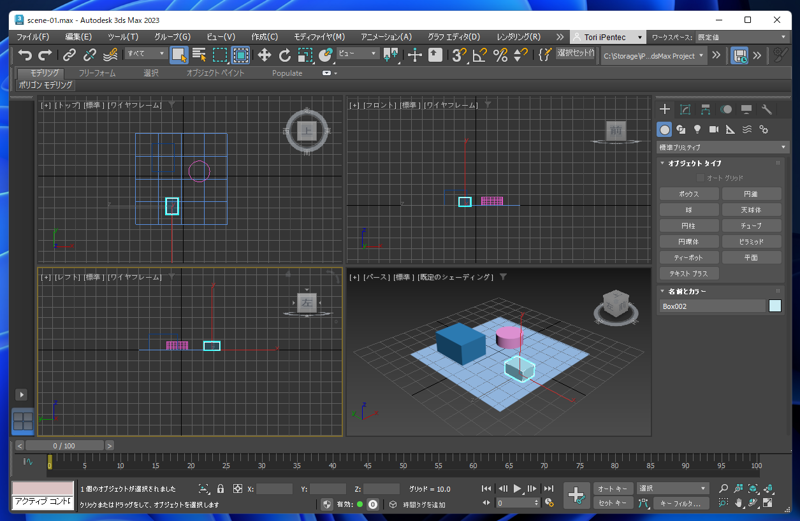The image size is (800, 521).
Task: Toggle 3D Snaps
Action: [x=459, y=55]
